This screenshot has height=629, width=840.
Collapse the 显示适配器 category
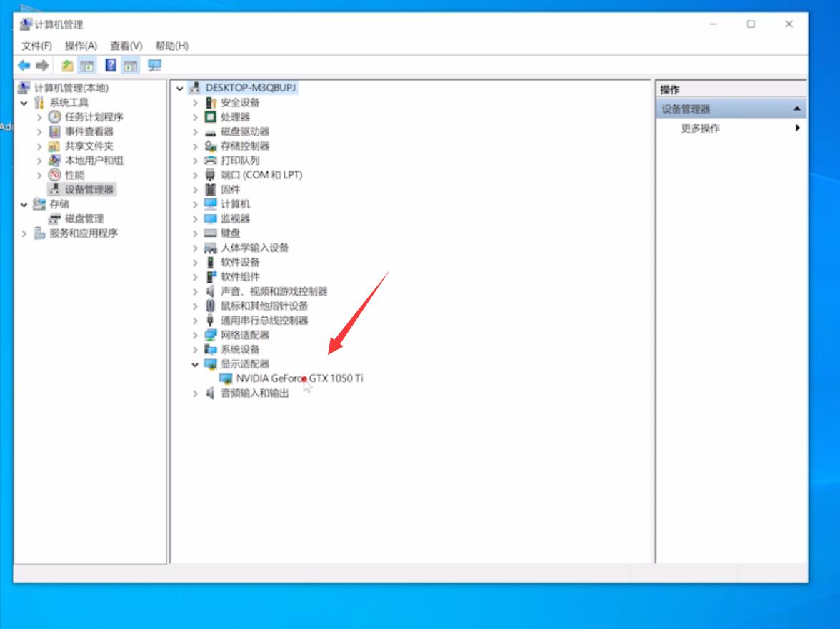point(195,364)
